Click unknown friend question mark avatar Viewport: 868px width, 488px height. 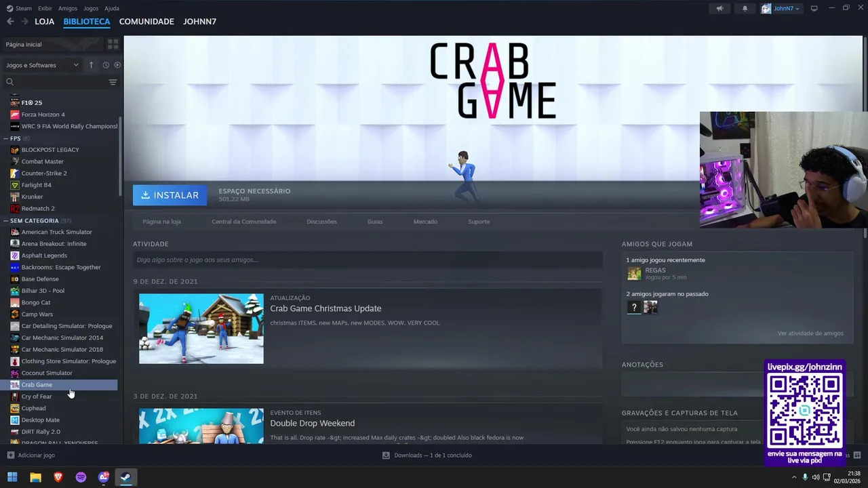[x=633, y=307]
